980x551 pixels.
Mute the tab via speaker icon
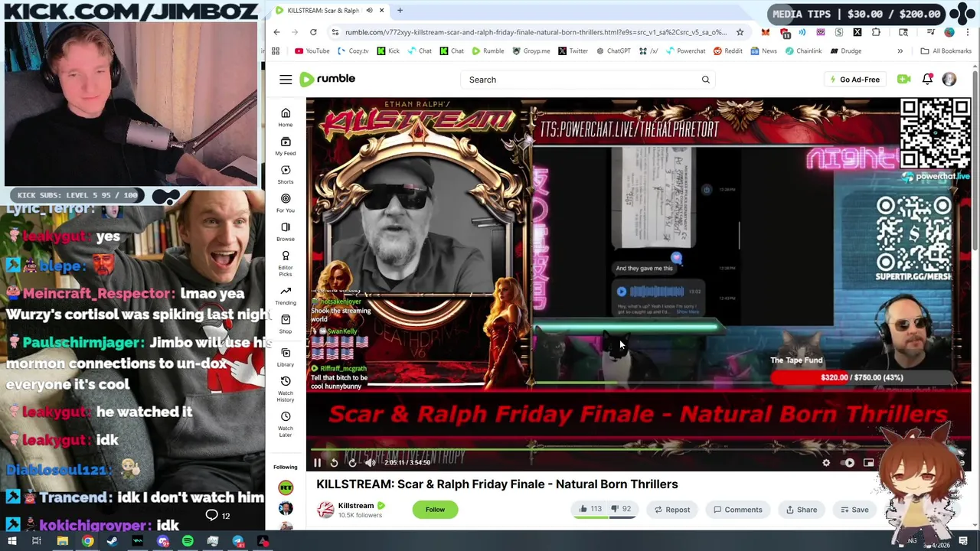click(x=369, y=11)
